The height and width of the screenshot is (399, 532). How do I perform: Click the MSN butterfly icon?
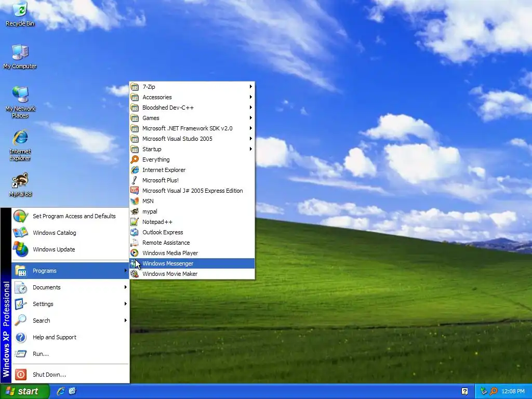(x=135, y=201)
